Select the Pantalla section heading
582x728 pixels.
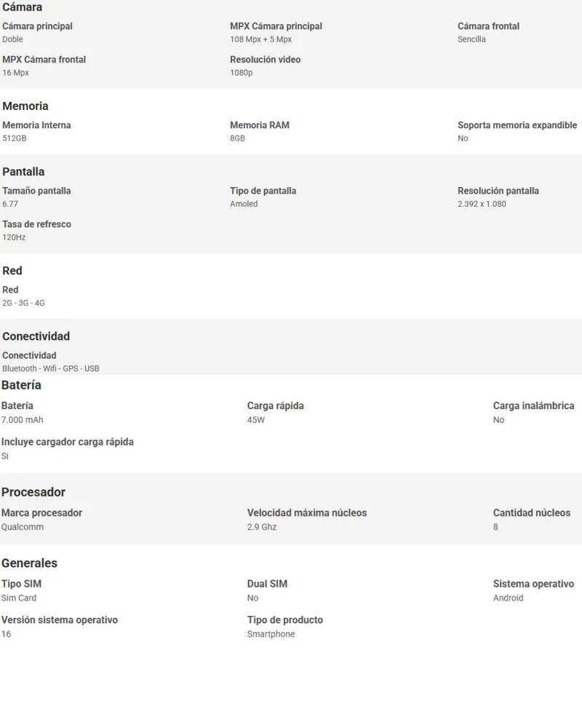23,171
